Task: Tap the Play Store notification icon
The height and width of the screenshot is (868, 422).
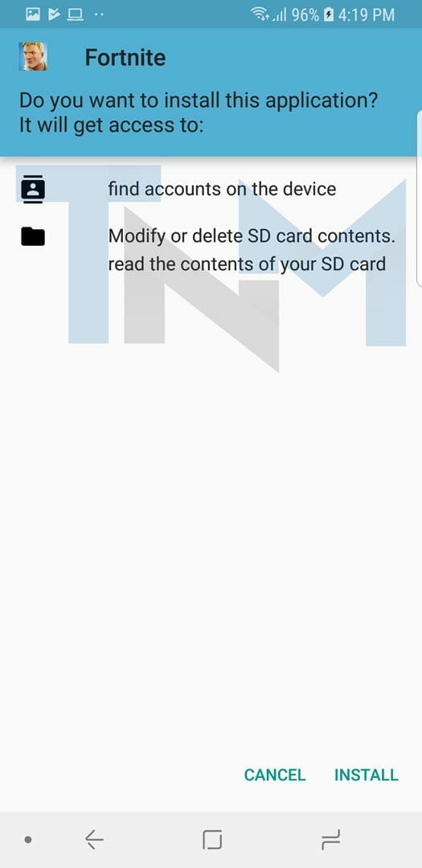Action: [x=54, y=14]
